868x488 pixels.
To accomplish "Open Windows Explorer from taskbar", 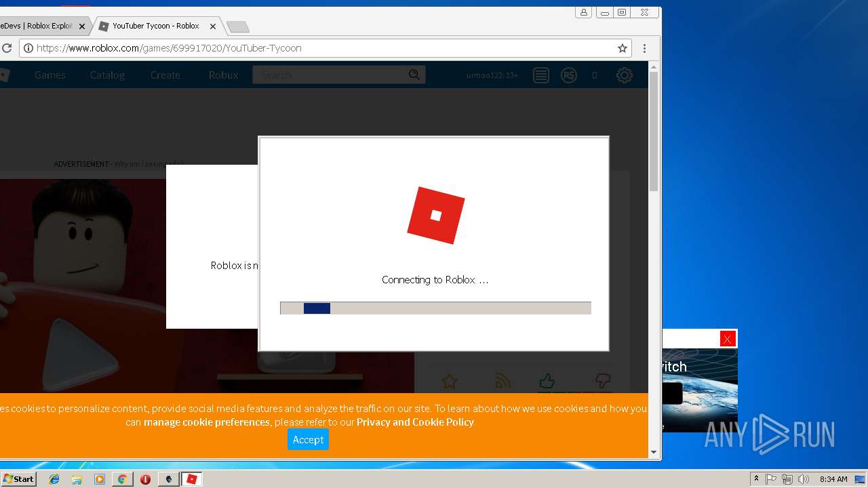I will pyautogui.click(x=77, y=479).
